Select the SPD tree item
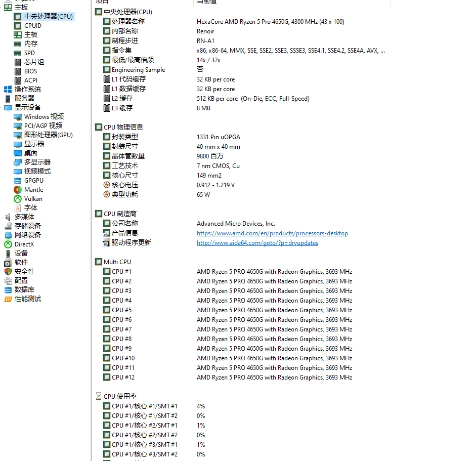 coord(29,53)
